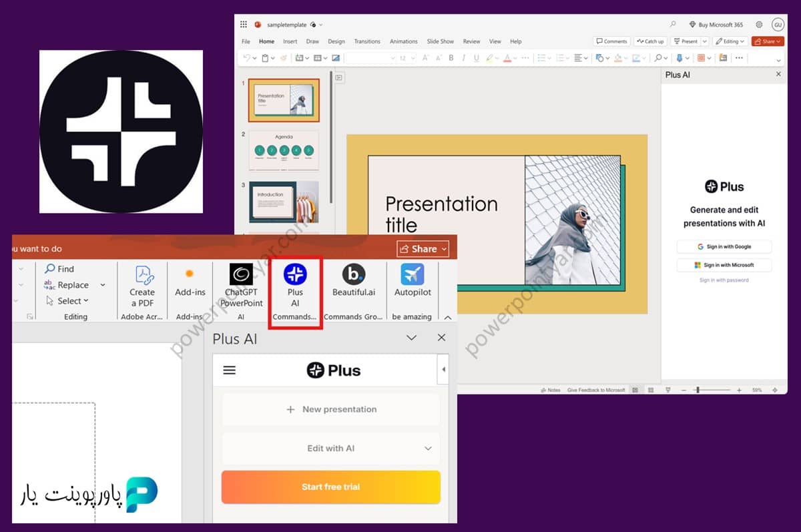Open the Select dropdown in Editing group
Screen dimensions: 801x532
(67, 300)
